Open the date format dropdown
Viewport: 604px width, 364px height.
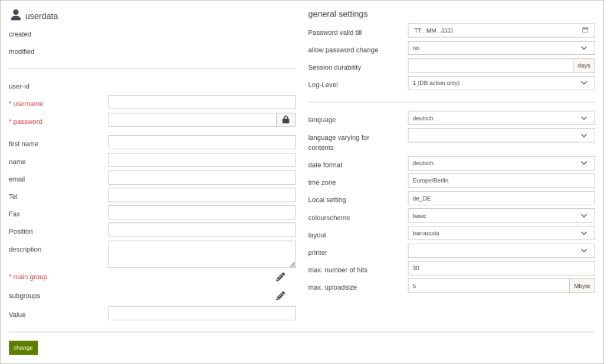click(501, 163)
